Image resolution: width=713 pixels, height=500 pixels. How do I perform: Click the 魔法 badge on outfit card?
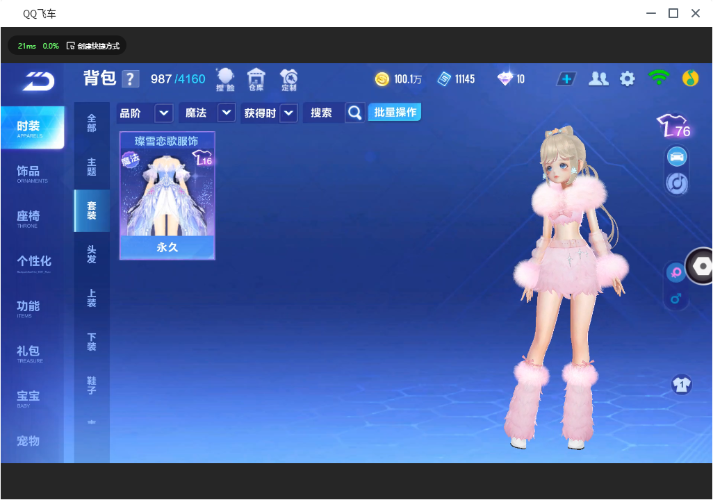click(131, 159)
